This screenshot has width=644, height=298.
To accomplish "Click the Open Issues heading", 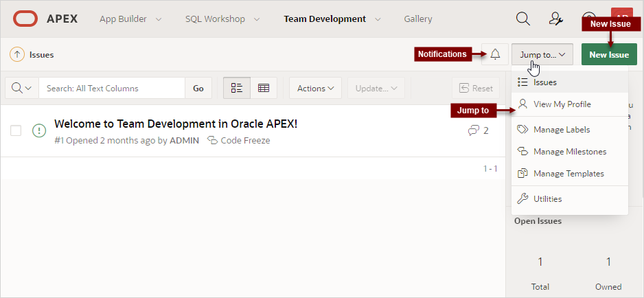I will [x=538, y=220].
